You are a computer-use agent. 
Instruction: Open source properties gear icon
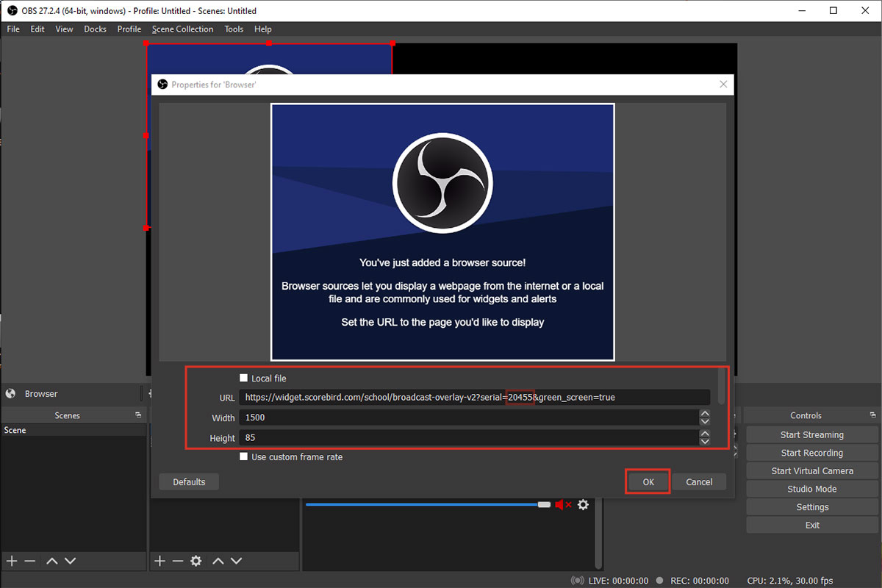point(196,561)
